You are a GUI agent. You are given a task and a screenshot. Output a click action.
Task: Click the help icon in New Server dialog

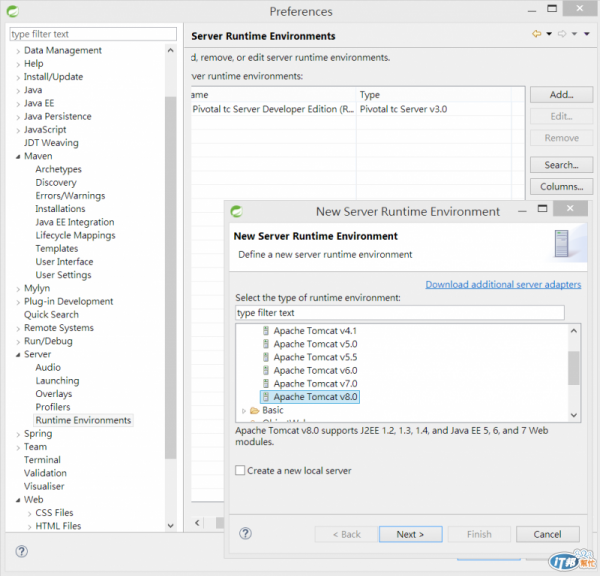click(245, 533)
